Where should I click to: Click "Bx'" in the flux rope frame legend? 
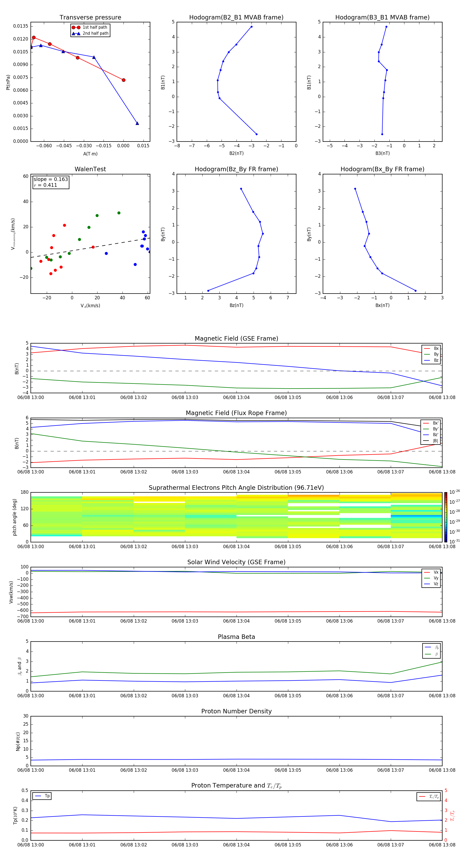pos(431,423)
